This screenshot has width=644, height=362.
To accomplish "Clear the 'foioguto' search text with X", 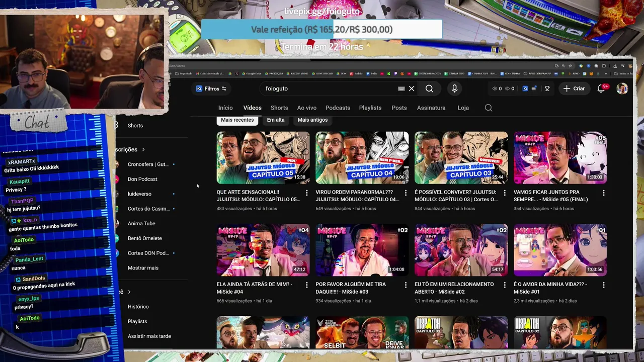I will [412, 88].
